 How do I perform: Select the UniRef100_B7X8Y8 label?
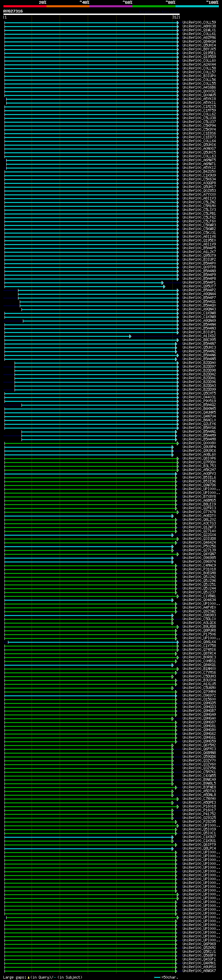(x=199, y=496)
